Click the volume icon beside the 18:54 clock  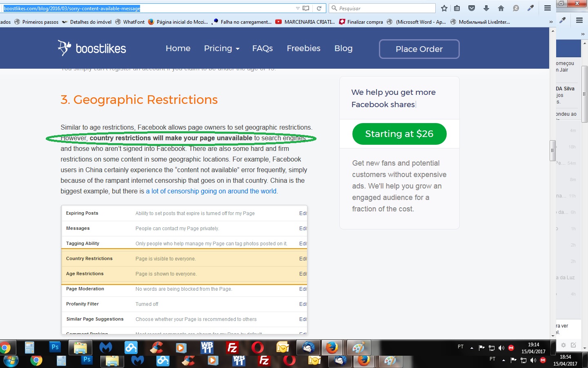tap(533, 360)
